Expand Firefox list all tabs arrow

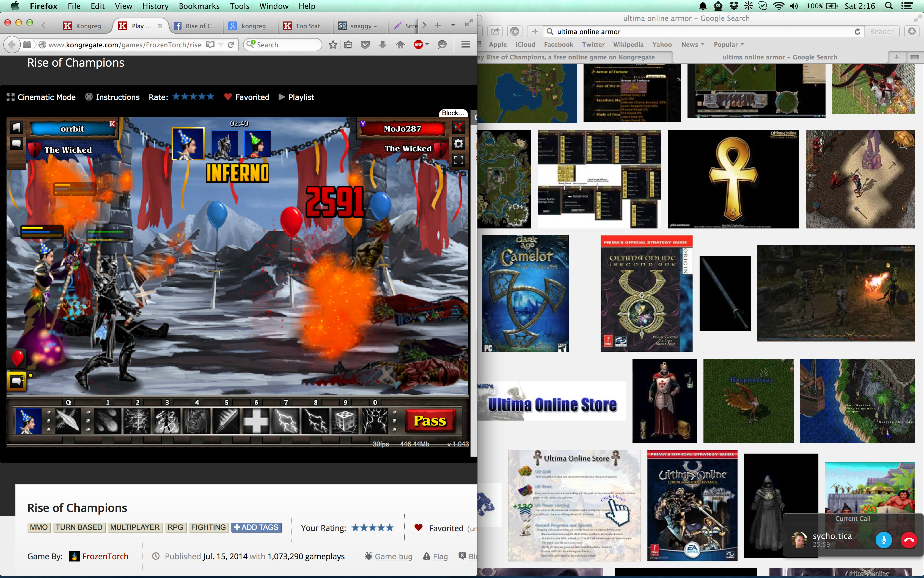tap(453, 26)
